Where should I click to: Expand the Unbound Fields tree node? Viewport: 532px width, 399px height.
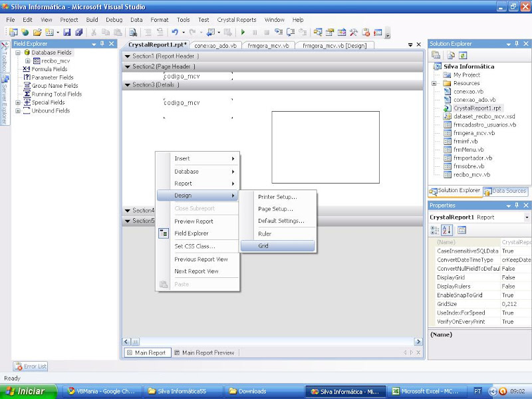tap(18, 110)
